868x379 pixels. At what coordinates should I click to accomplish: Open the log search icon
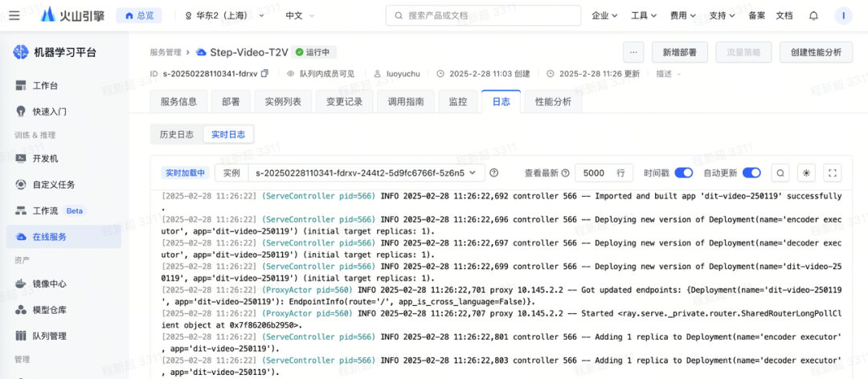[x=780, y=173]
